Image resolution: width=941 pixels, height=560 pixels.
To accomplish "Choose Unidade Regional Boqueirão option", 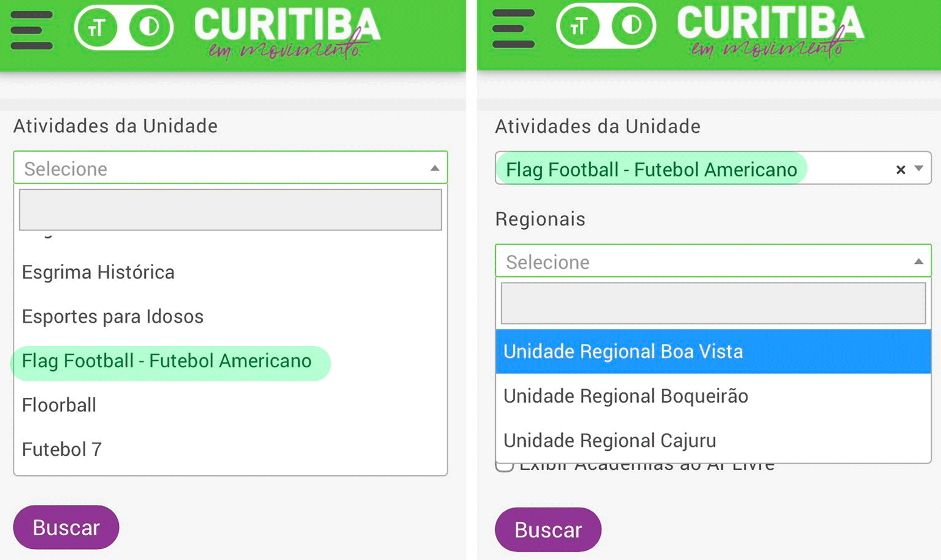I will pos(626,396).
